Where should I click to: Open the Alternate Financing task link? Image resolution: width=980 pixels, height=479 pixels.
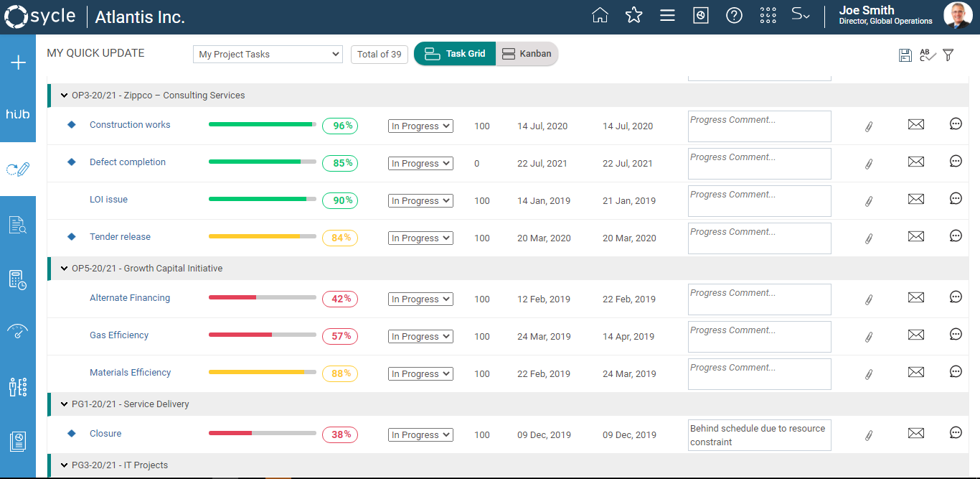[x=130, y=298]
